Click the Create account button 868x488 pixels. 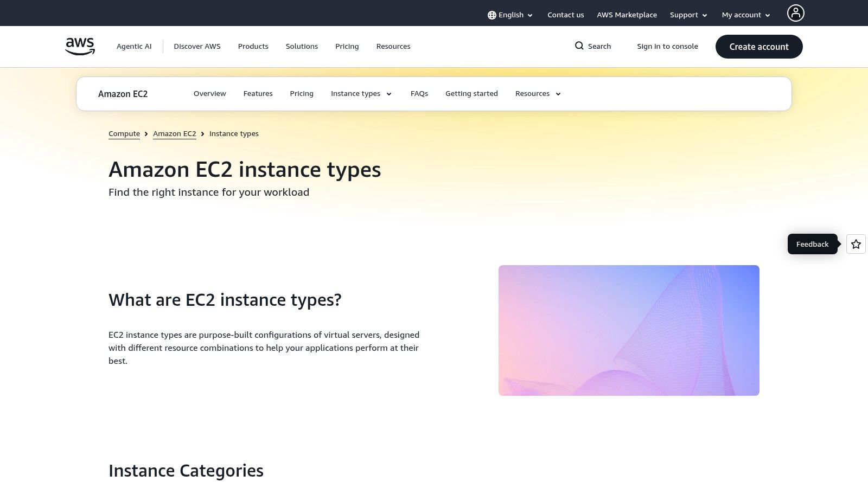click(x=759, y=47)
